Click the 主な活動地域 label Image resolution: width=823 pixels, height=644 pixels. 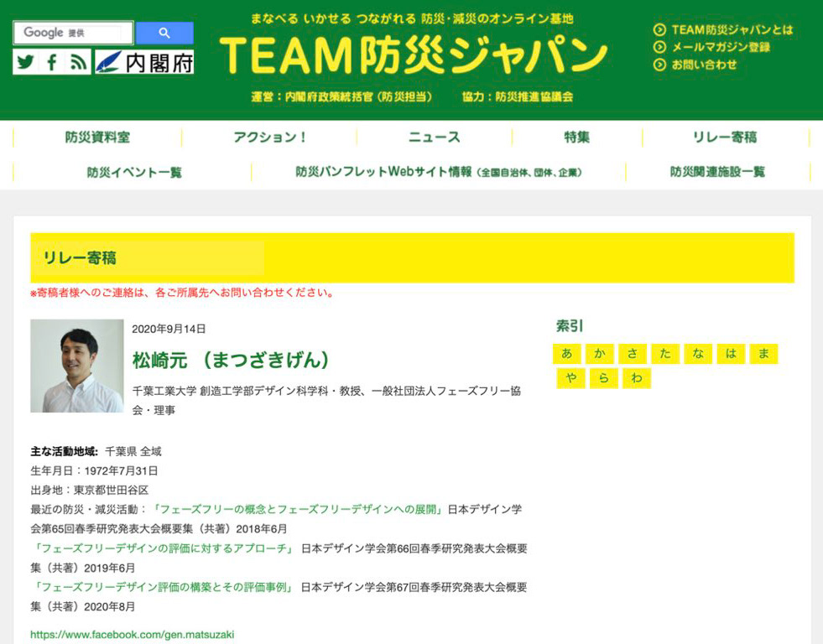[64, 451]
